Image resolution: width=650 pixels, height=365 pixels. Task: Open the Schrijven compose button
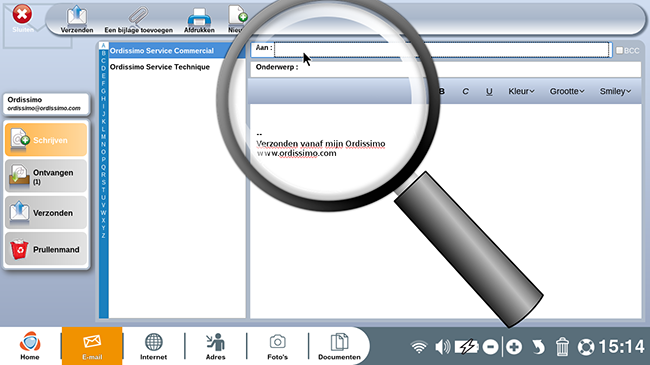(x=46, y=140)
